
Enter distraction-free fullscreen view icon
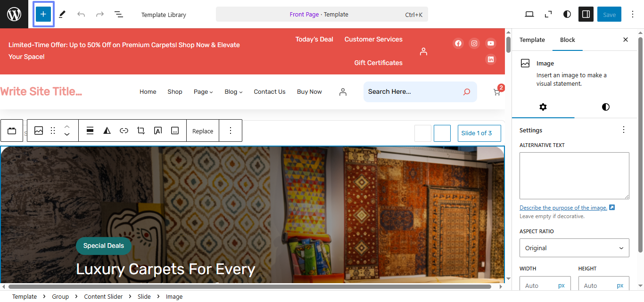(548, 15)
